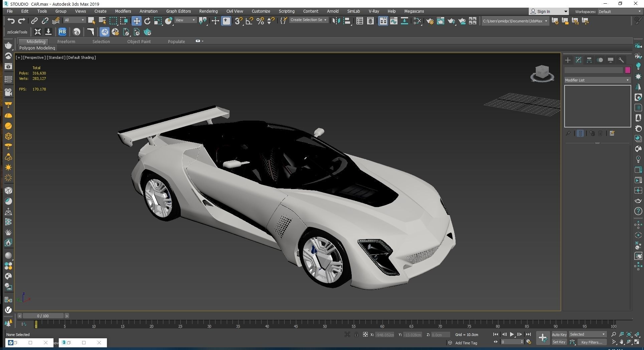Image resolution: width=644 pixels, height=350 pixels.
Task: Click Configure Modifier Sets icon
Action: 612,133
